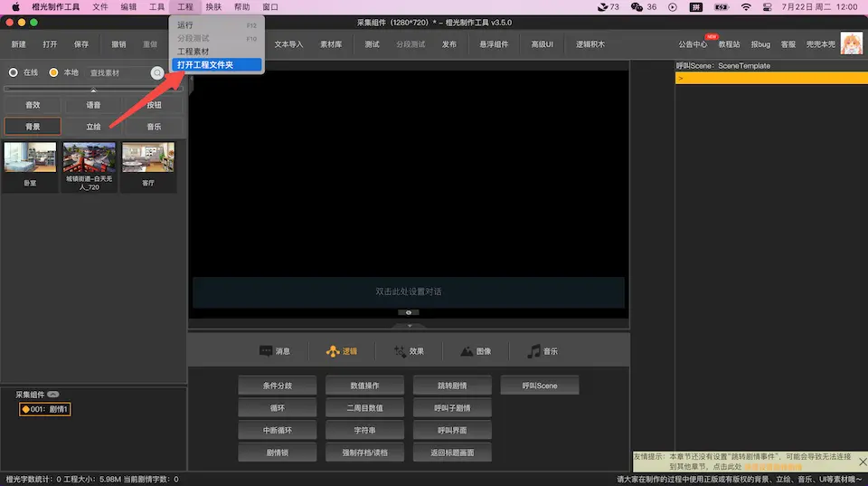Toggle the eye icon below the dialogue box
This screenshot has height=486, width=868.
[409, 312]
